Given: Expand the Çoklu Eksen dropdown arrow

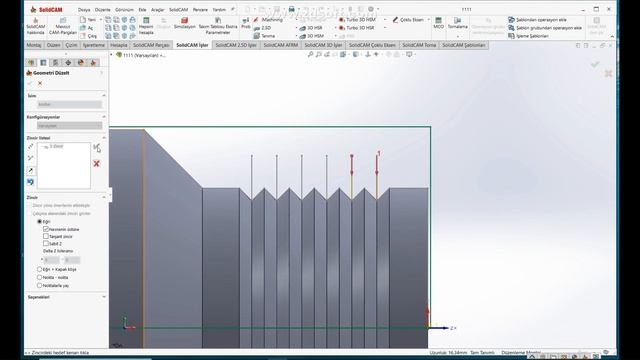Looking at the screenshot, I should 429,20.
